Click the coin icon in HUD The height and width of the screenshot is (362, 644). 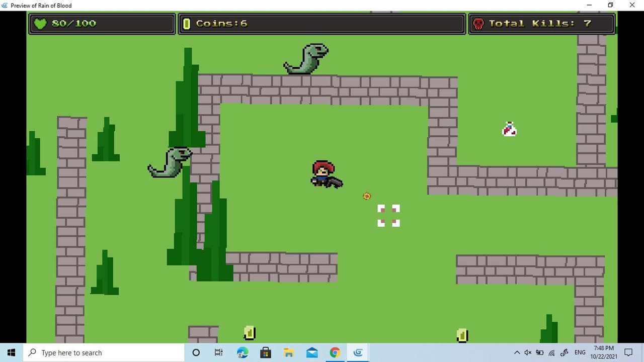click(x=187, y=24)
